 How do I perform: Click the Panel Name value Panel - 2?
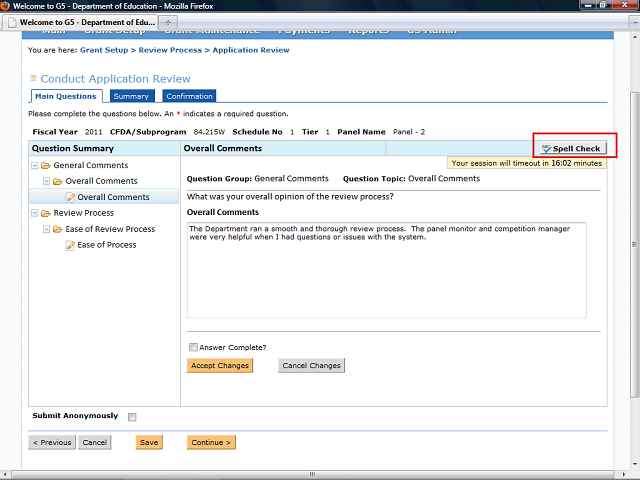409,132
